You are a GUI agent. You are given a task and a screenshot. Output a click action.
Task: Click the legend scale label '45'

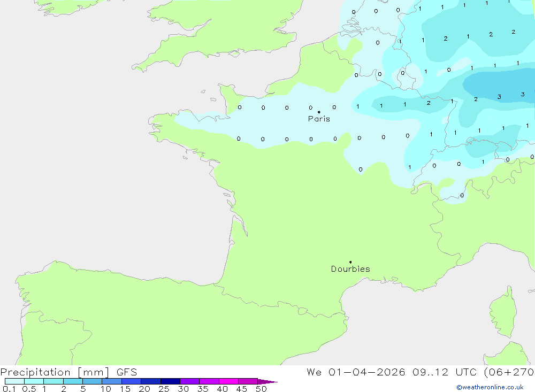click(x=242, y=389)
